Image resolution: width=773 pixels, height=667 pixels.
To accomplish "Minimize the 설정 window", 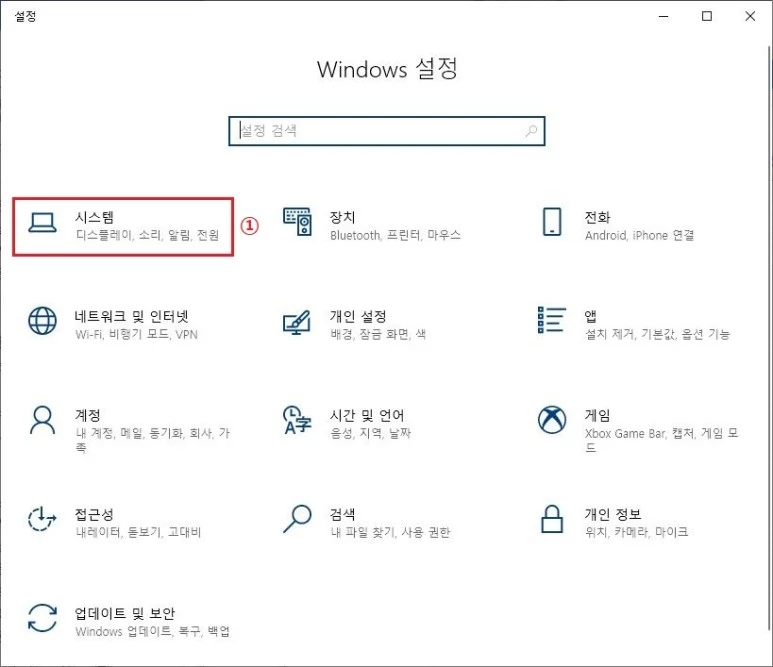I will tap(664, 16).
